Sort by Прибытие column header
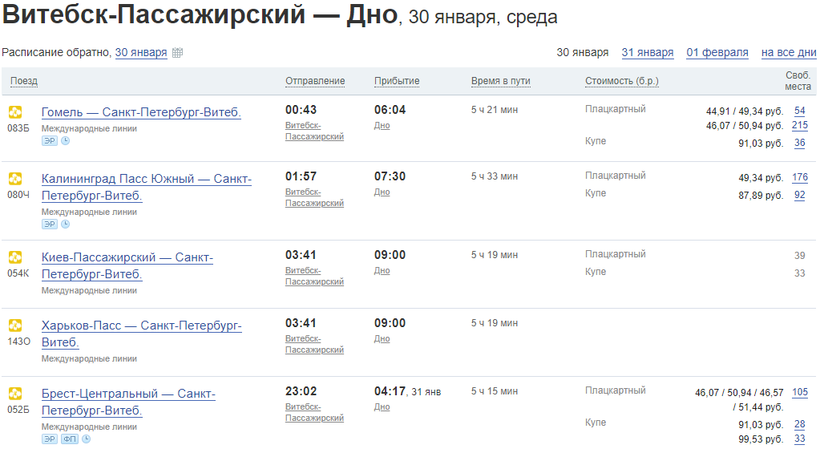The height and width of the screenshot is (453, 820). pos(397,81)
